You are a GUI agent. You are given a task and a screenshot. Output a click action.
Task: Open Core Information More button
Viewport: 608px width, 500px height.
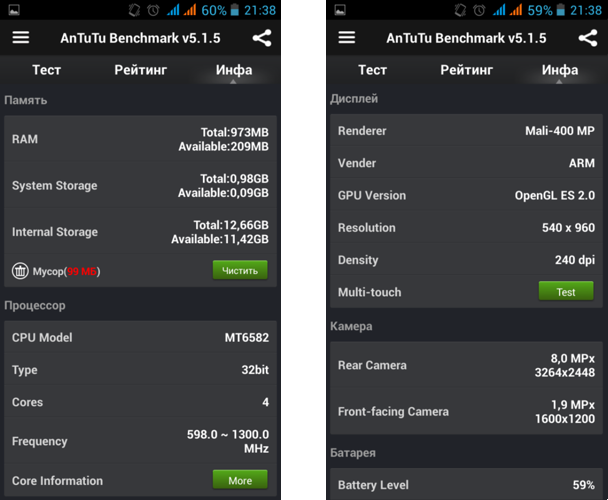(x=240, y=480)
